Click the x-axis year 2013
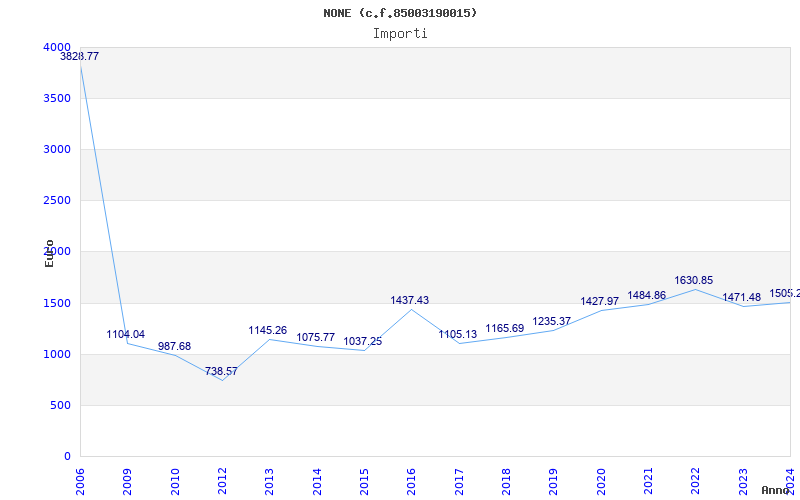The image size is (800, 500). pyautogui.click(x=269, y=482)
